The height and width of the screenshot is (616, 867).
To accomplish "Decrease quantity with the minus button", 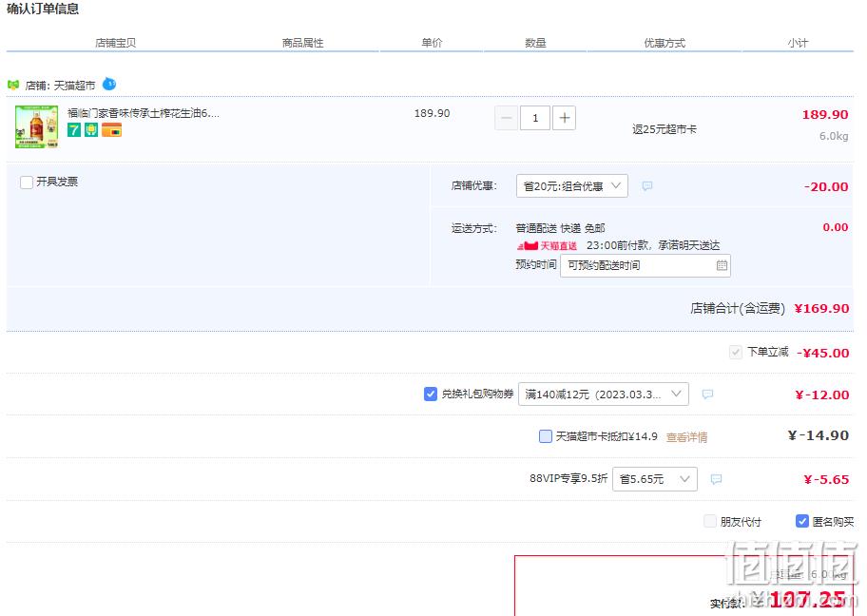I will click(506, 118).
